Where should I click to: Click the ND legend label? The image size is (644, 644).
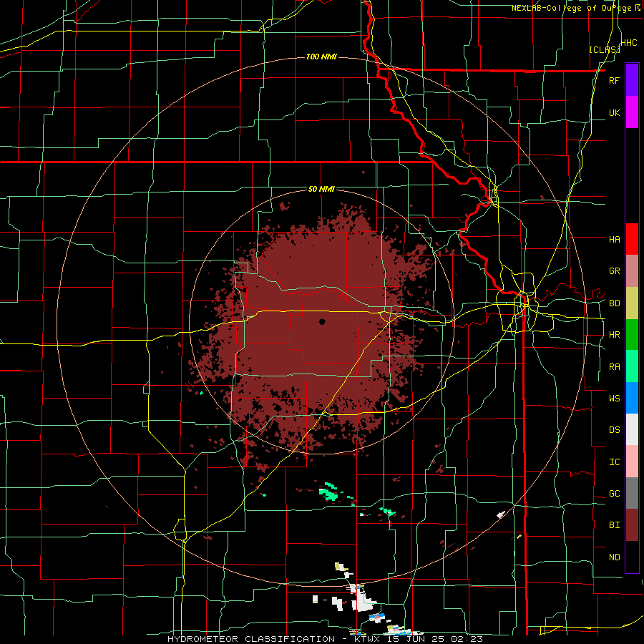click(614, 557)
